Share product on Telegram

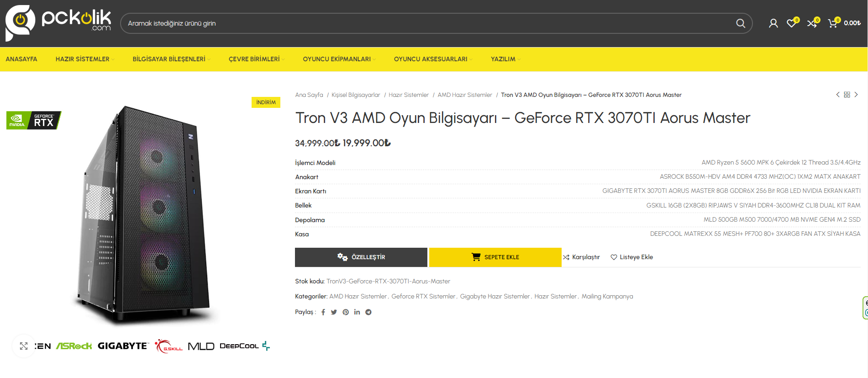pyautogui.click(x=368, y=312)
